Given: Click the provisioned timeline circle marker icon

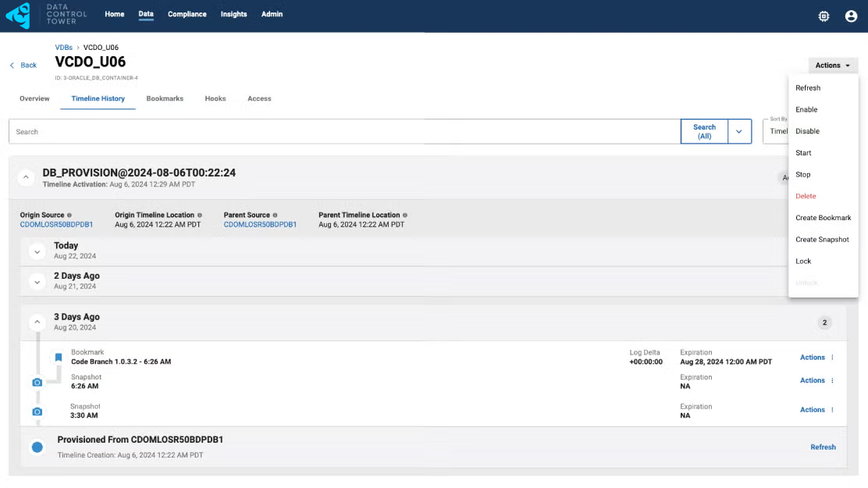Looking at the screenshot, I should [37, 447].
